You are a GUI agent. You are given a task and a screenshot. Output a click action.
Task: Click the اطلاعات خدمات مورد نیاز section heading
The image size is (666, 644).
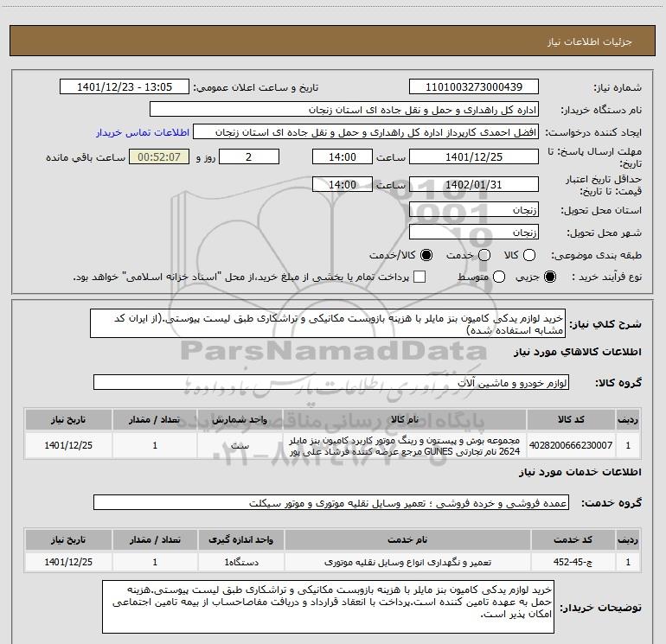pyautogui.click(x=580, y=472)
